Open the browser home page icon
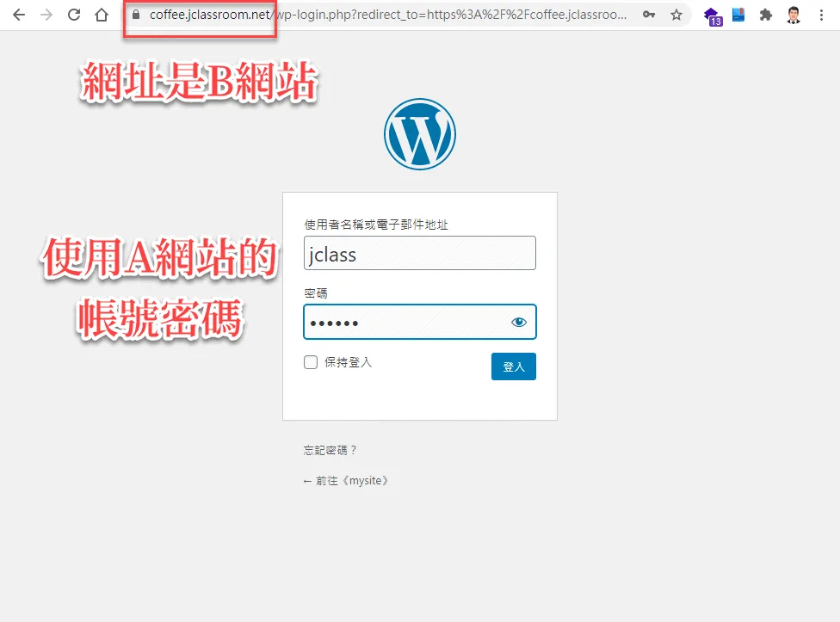 pos(102,15)
